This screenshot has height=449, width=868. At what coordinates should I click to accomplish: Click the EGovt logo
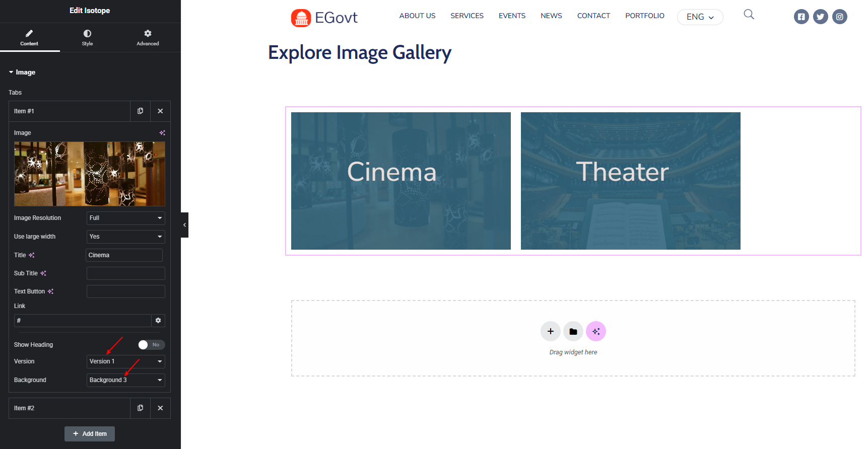324,18
